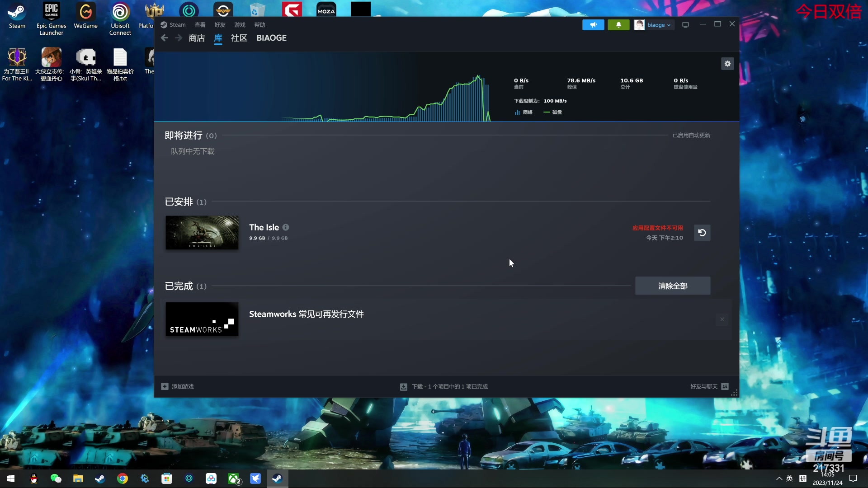Click the 下载限制为 100 MB/s text
The width and height of the screenshot is (868, 488).
point(540,101)
